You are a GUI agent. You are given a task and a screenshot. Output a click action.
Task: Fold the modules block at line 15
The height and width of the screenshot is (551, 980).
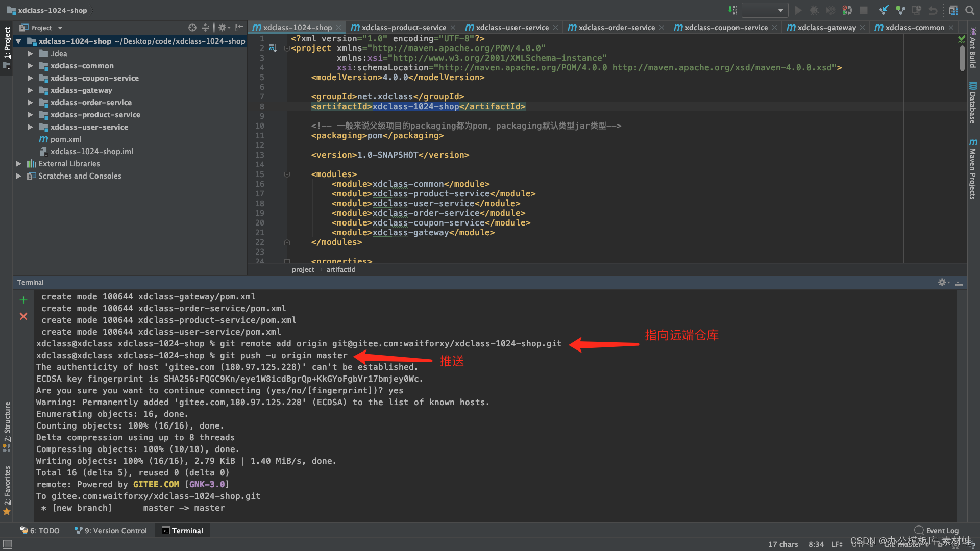(287, 174)
